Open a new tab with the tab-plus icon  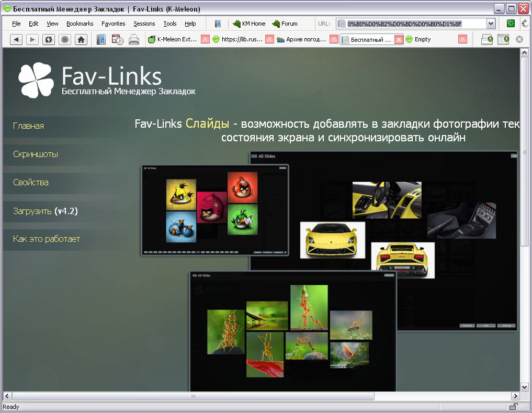pos(487,39)
